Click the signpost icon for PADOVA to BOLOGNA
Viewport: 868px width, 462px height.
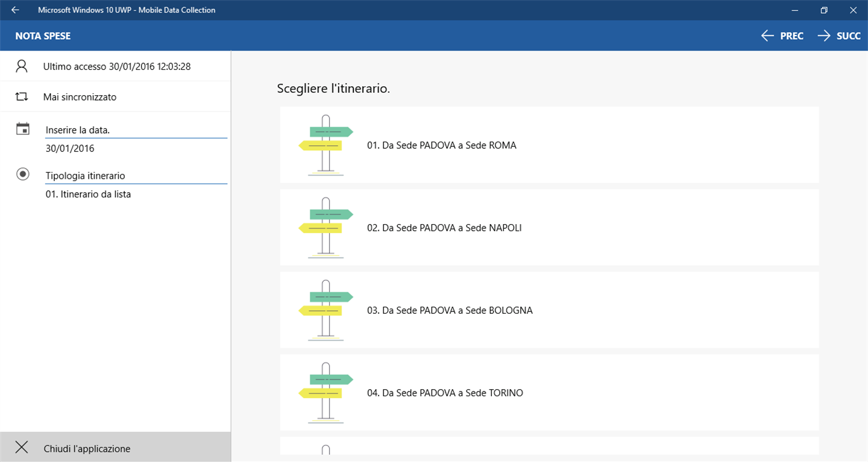click(325, 310)
